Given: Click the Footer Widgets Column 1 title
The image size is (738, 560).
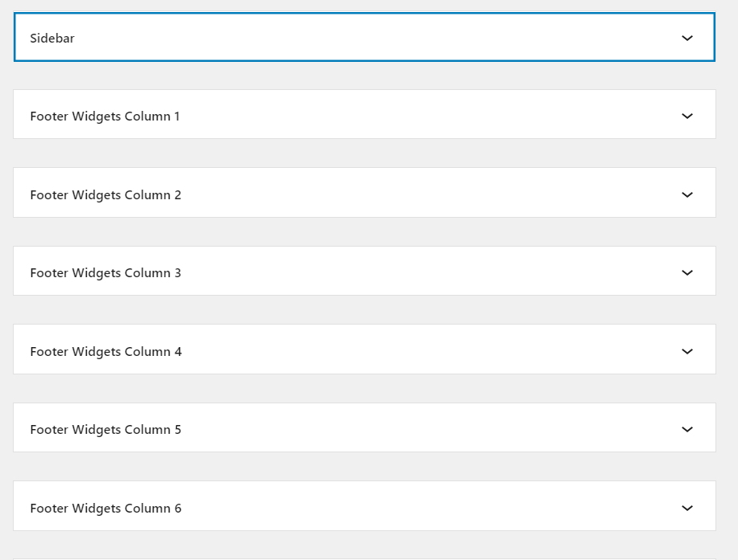Looking at the screenshot, I should pyautogui.click(x=105, y=116).
